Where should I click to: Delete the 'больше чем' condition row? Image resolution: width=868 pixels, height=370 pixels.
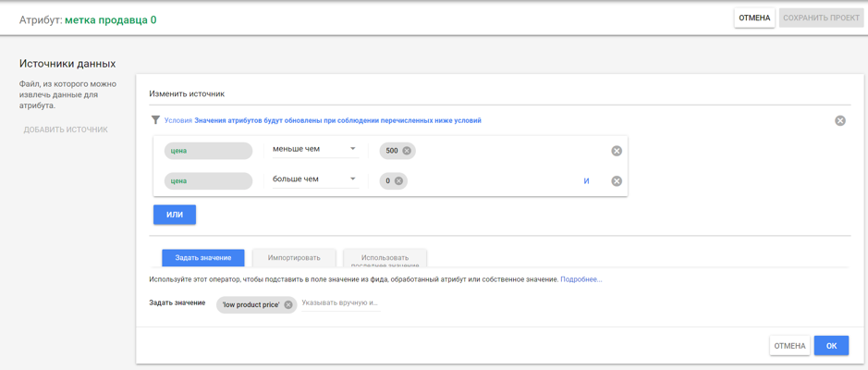click(x=617, y=181)
